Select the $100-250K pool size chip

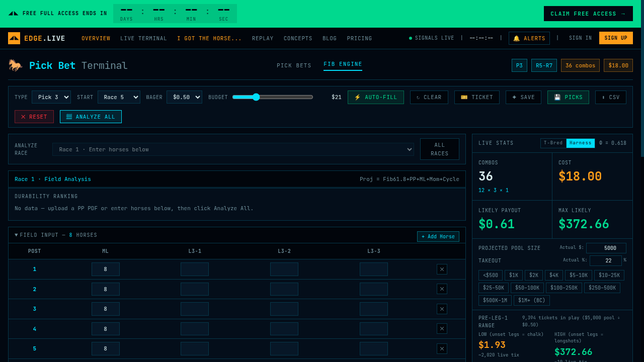tap(564, 288)
